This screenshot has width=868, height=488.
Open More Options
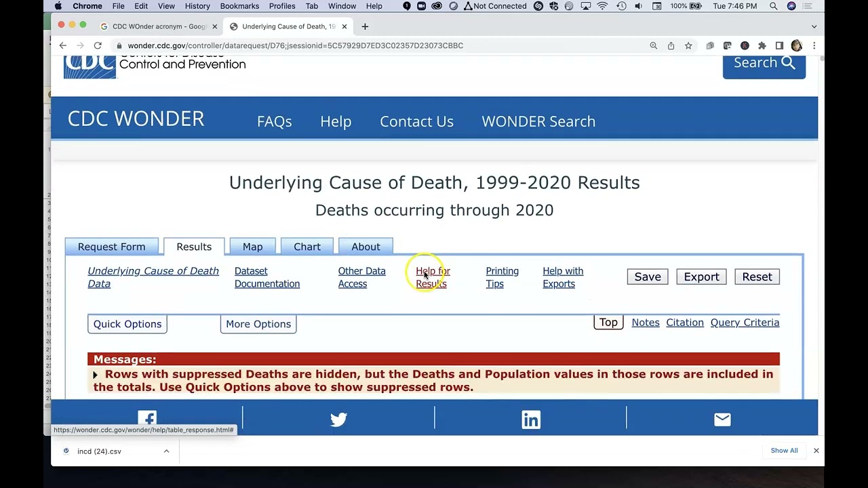click(x=258, y=324)
